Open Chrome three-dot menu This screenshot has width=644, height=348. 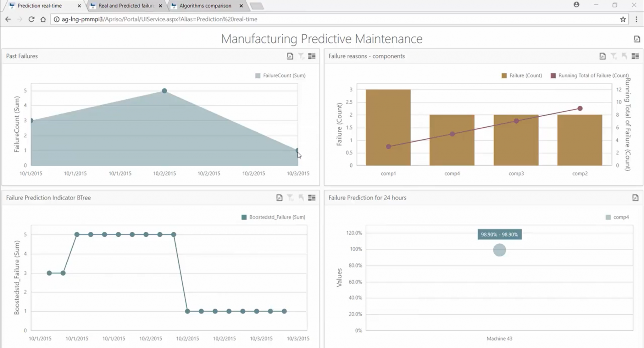(x=636, y=19)
